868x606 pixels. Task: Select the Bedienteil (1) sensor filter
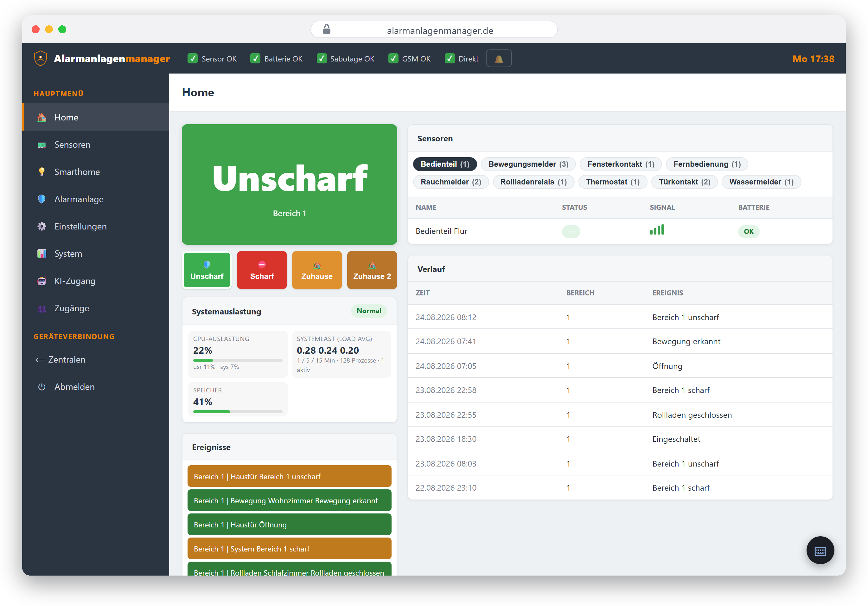(x=445, y=164)
